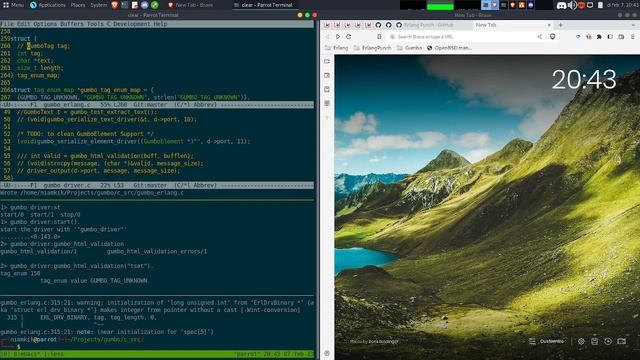This screenshot has width=640, height=360.
Task: Click the red tray icon next to volume
Action: tap(582, 5)
